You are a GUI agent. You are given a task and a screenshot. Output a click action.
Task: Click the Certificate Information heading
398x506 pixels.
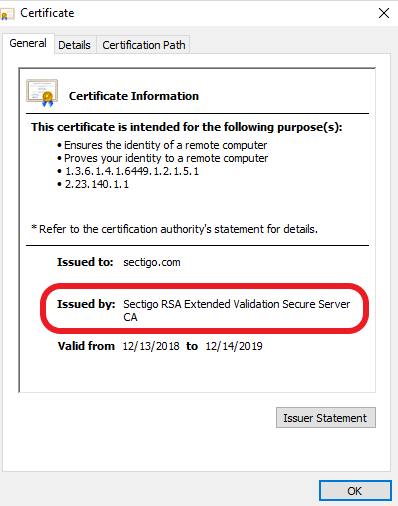(134, 96)
